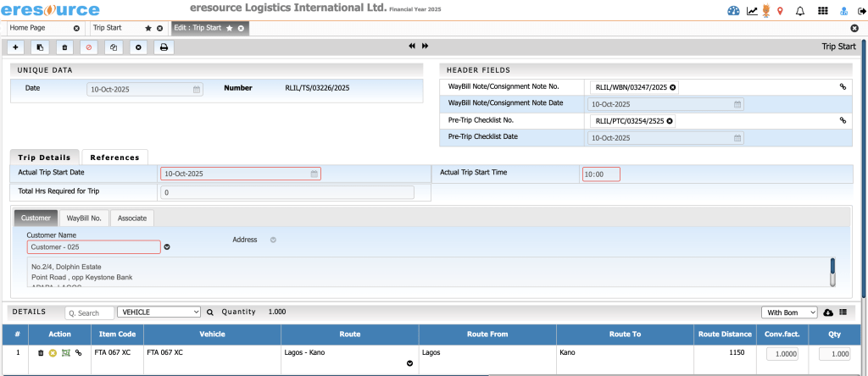Select the WayBill No. tab
The width and height of the screenshot is (868, 376).
click(x=84, y=218)
